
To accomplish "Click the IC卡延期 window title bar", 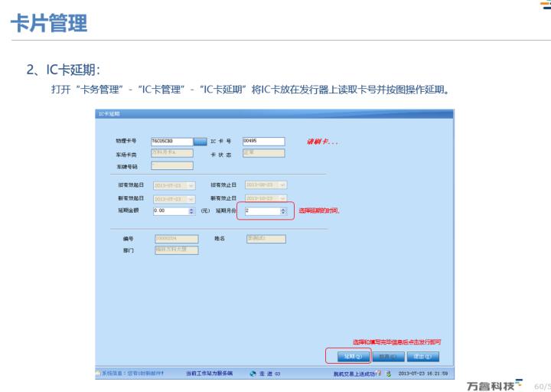I will [x=275, y=114].
